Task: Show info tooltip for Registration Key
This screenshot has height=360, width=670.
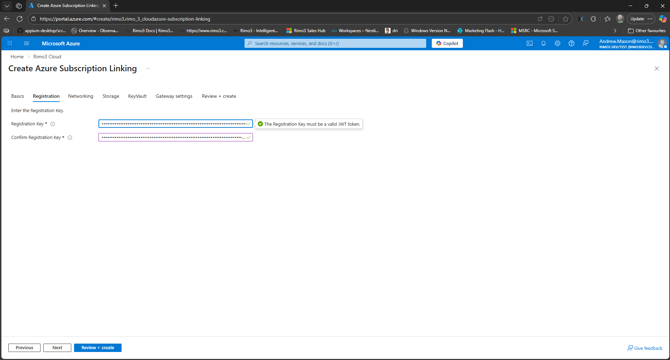Action: click(x=53, y=124)
